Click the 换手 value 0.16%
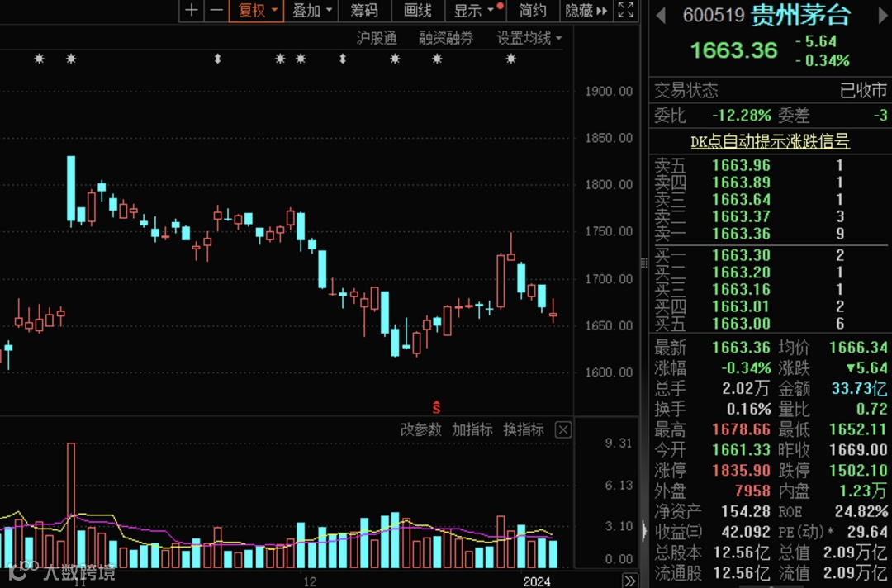Image resolution: width=892 pixels, height=588 pixels. pos(748,409)
